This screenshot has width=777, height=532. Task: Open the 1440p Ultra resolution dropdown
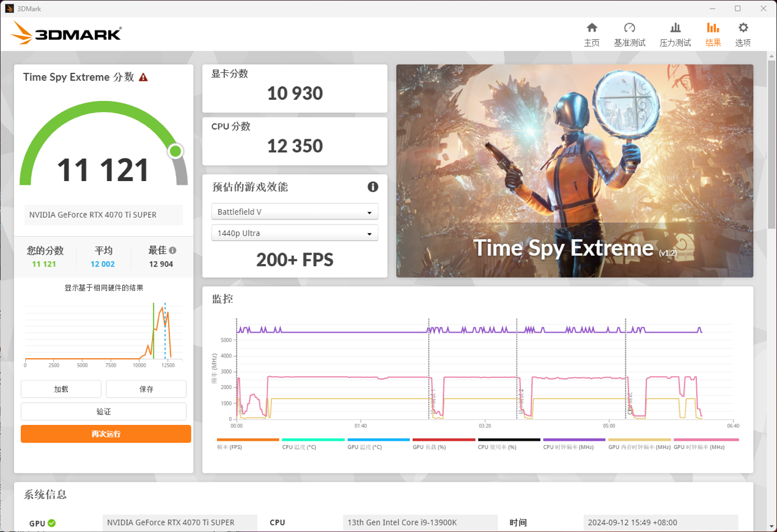pyautogui.click(x=295, y=233)
